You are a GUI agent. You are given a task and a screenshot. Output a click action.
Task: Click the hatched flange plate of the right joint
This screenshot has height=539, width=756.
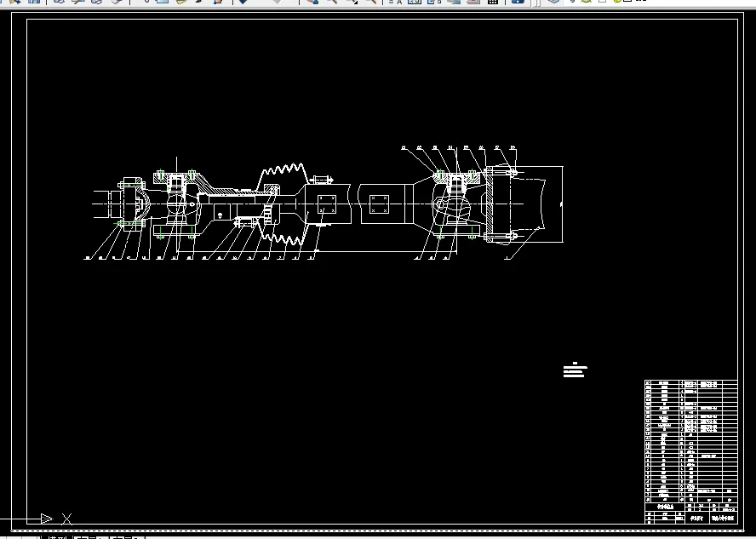coord(489,204)
